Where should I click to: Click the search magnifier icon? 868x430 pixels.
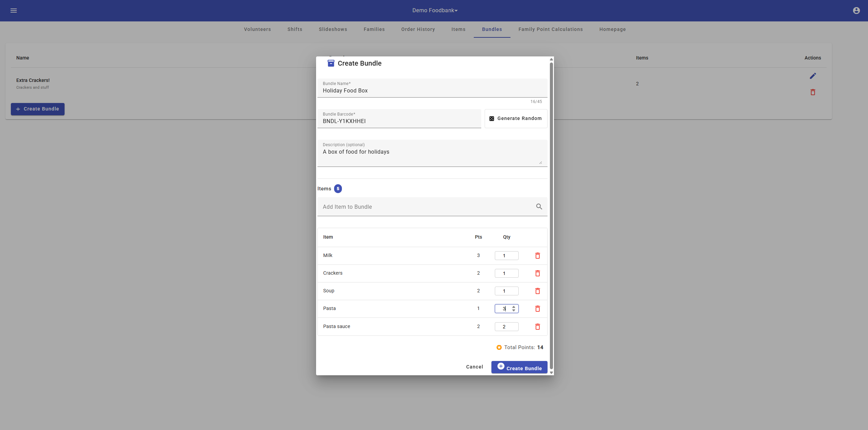click(539, 207)
